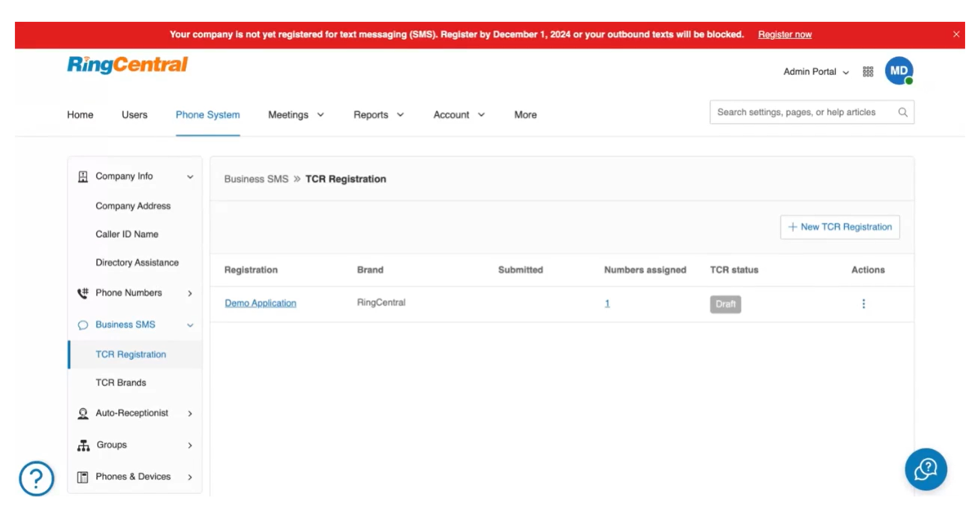The width and height of the screenshot is (980, 531).
Task: Open the Meetings menu
Action: (296, 114)
